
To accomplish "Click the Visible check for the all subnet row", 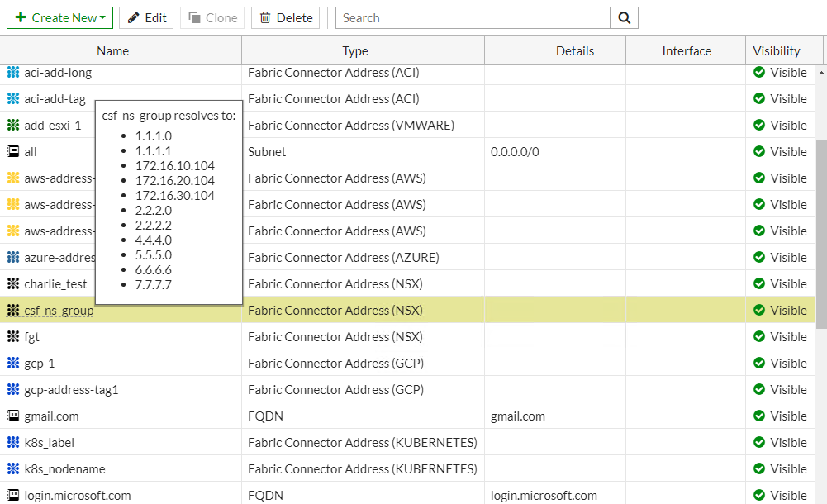I will (x=759, y=152).
